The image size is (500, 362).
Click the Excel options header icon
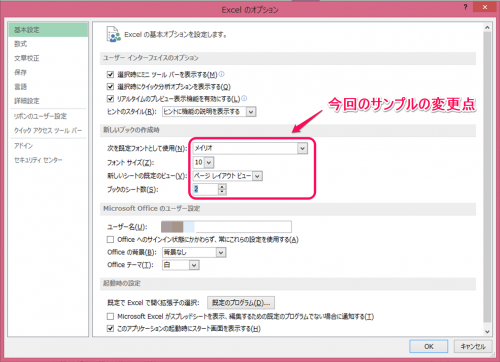pos(113,34)
